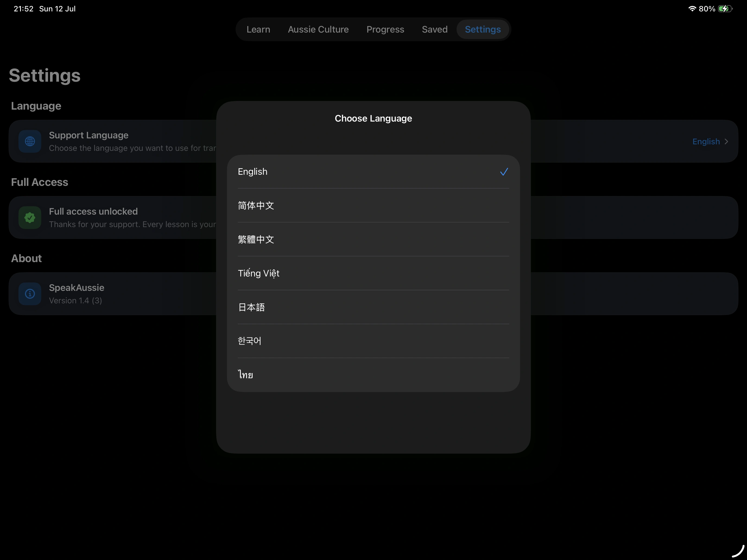Tap the Settings page heading

(45, 75)
